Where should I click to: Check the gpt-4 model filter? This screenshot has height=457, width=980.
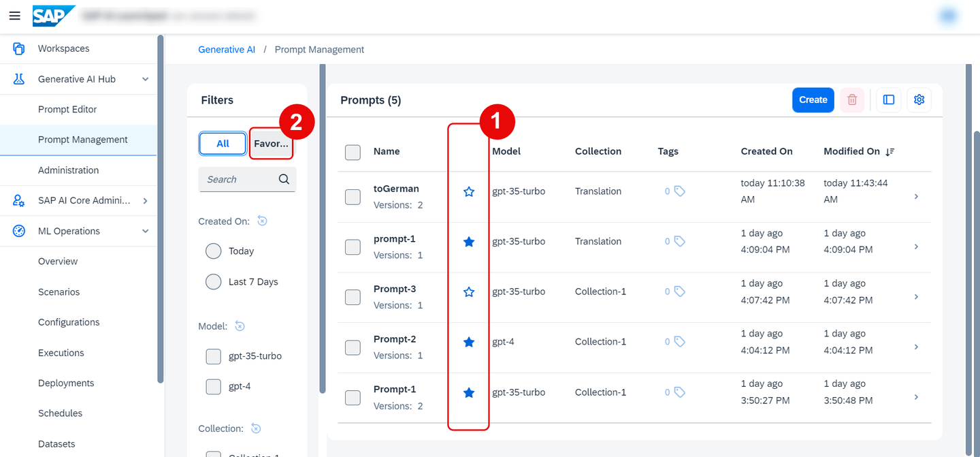click(x=214, y=387)
